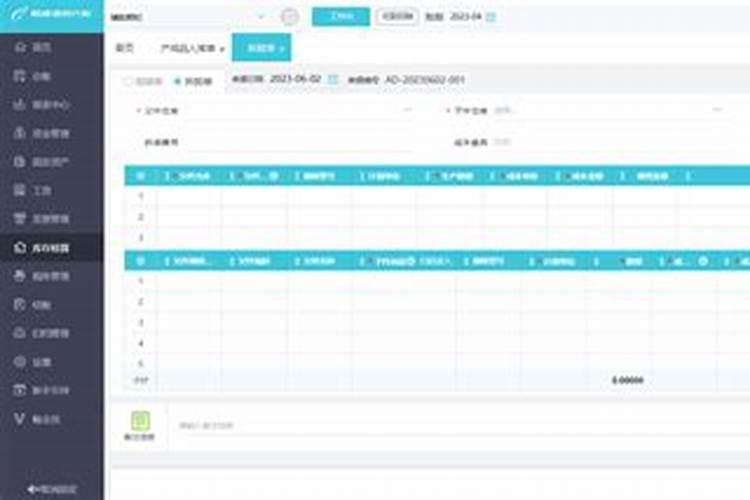Open calendar icon next to period 2023-04

click(x=490, y=17)
